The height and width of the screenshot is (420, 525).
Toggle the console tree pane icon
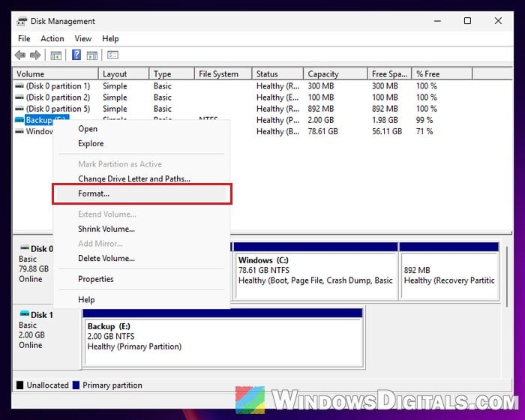[56, 55]
